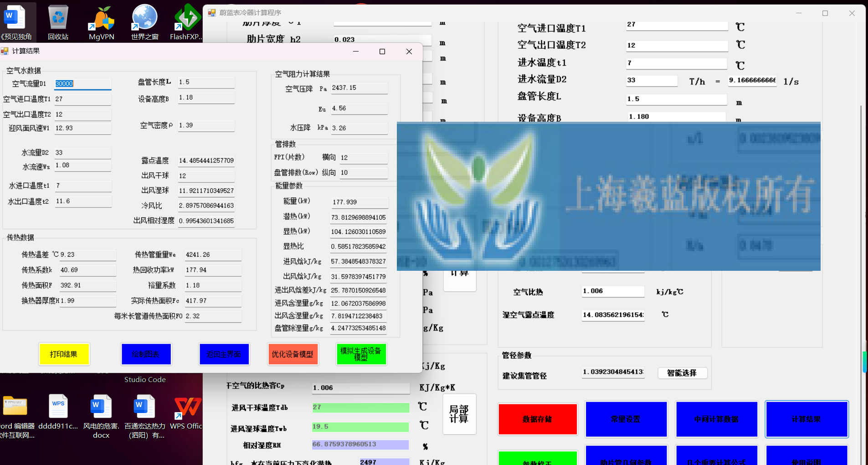
Task: Click the 能量(kW) field 177.939
Action: pos(359,202)
